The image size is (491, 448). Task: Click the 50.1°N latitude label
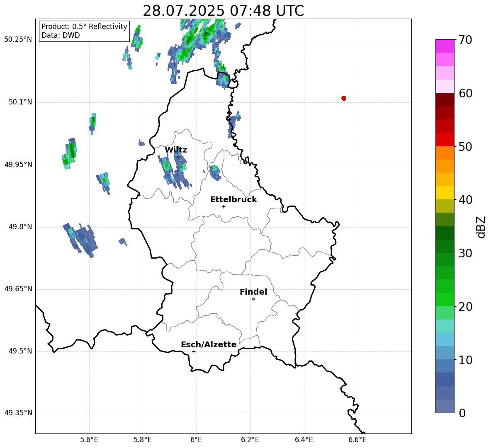click(x=20, y=102)
